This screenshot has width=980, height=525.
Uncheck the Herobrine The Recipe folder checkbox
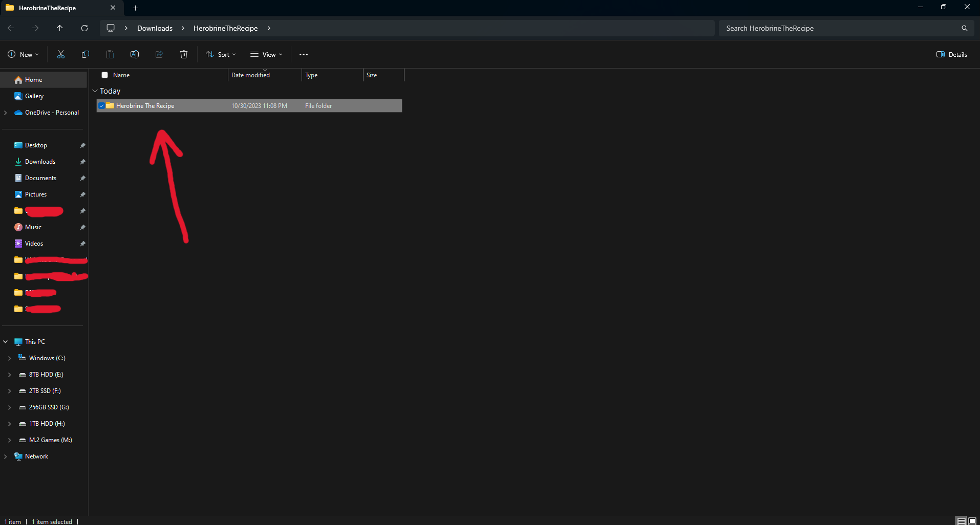[102, 106]
